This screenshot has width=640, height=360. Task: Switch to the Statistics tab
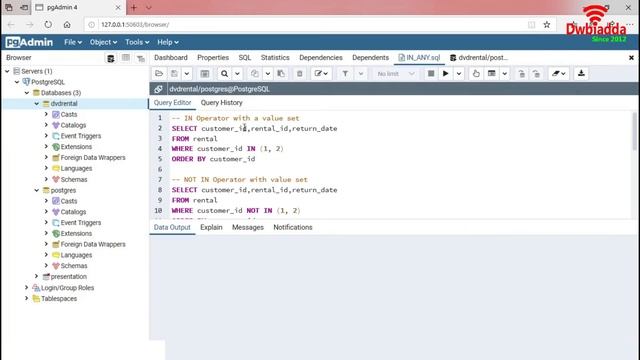pyautogui.click(x=275, y=58)
